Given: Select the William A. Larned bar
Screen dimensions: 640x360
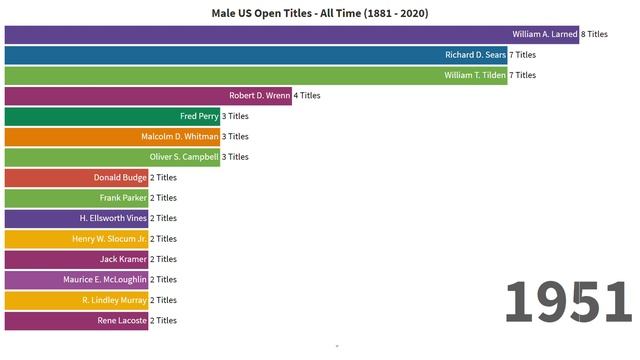Looking at the screenshot, I should coord(292,35).
